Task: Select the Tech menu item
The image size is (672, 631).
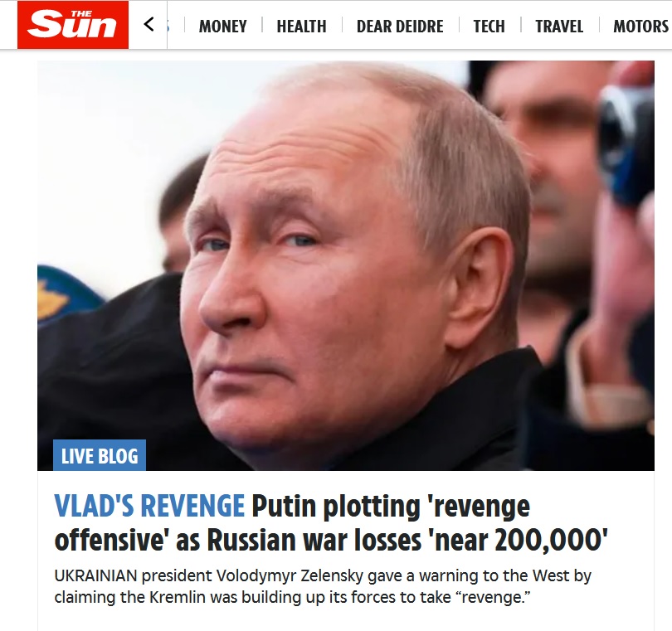Action: (x=489, y=27)
